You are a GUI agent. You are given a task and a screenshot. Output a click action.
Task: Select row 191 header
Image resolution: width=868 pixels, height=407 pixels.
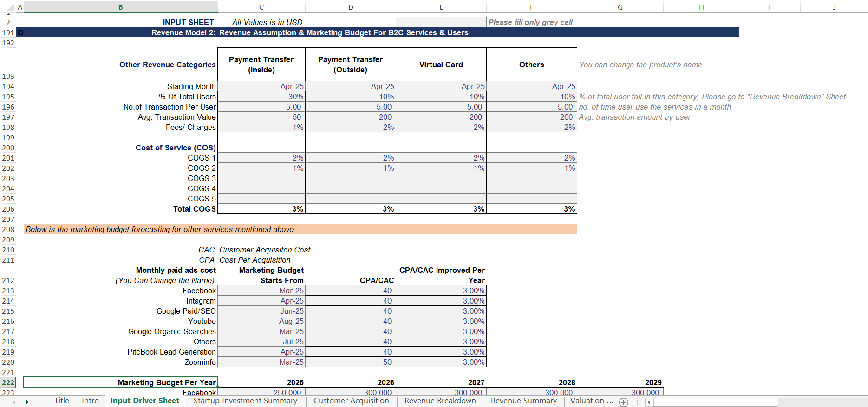click(8, 32)
